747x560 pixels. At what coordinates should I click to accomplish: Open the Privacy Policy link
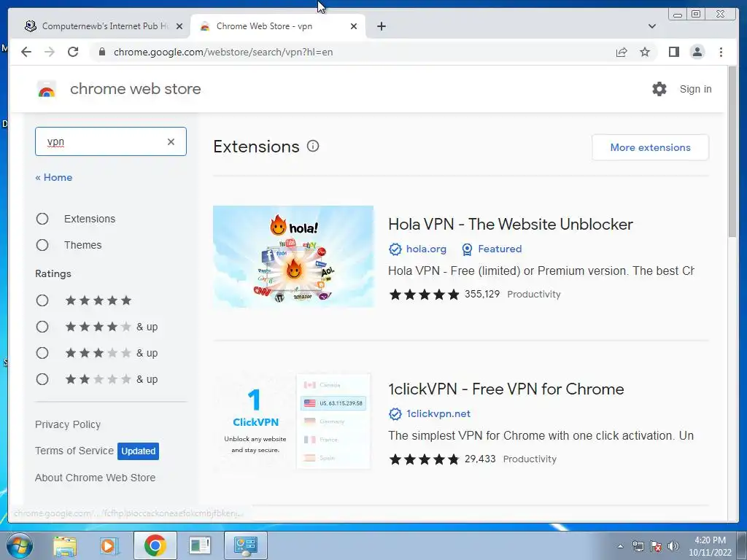pyautogui.click(x=68, y=424)
